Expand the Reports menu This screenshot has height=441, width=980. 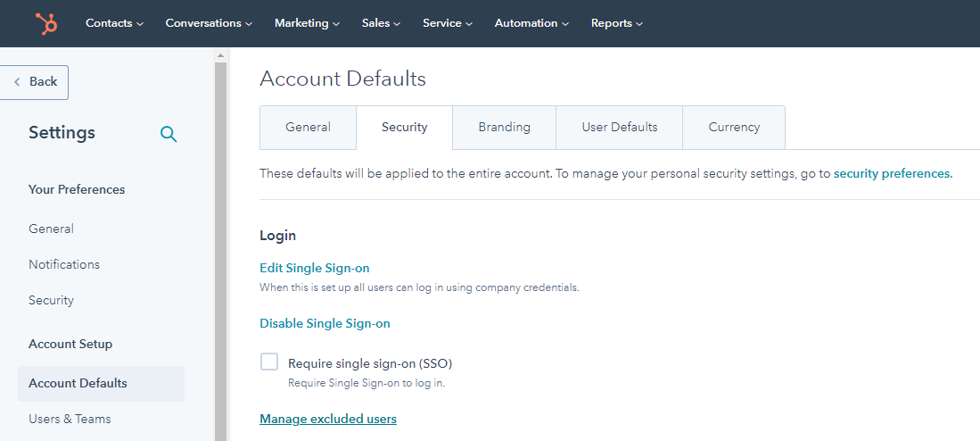(616, 23)
